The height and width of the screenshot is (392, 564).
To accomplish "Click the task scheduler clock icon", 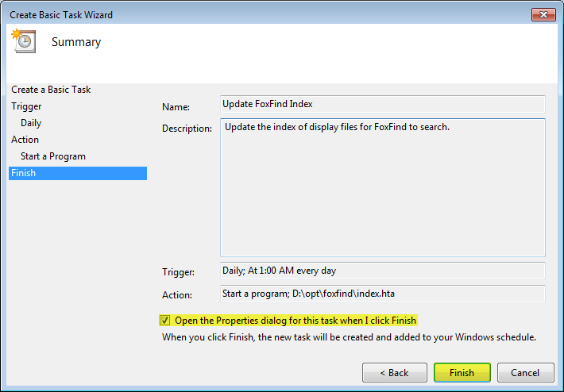I will click(24, 41).
